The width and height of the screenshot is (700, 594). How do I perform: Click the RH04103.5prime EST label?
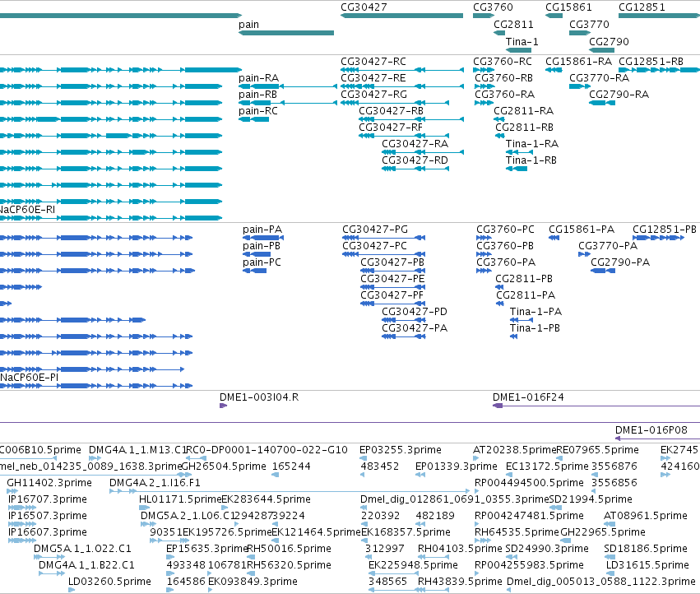[x=460, y=549]
